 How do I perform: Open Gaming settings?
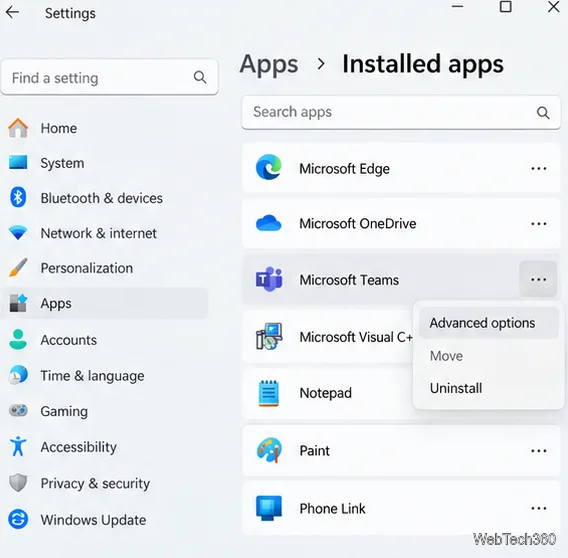tap(105, 411)
